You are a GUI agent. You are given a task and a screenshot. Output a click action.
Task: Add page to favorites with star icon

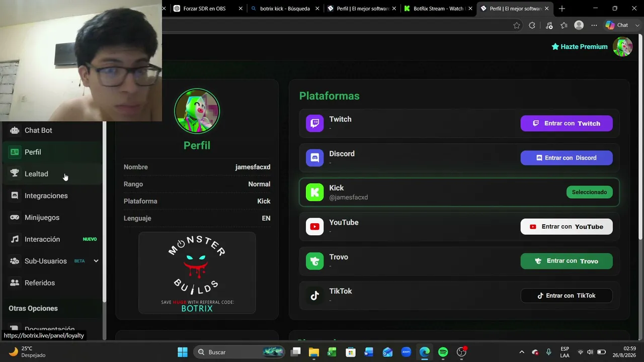[517, 25]
